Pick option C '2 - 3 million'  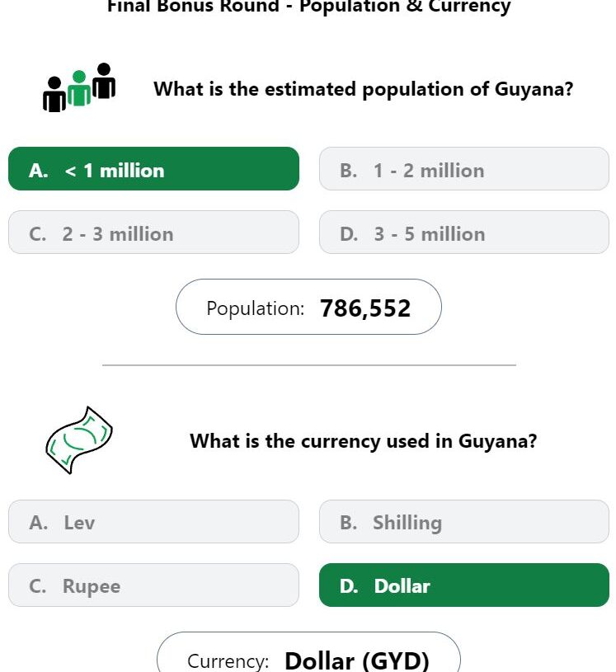[x=153, y=233]
